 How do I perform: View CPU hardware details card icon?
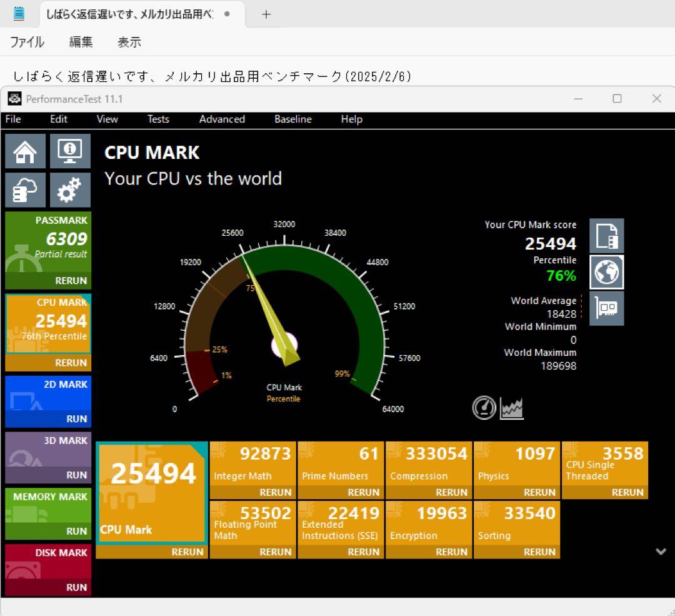pyautogui.click(x=606, y=308)
